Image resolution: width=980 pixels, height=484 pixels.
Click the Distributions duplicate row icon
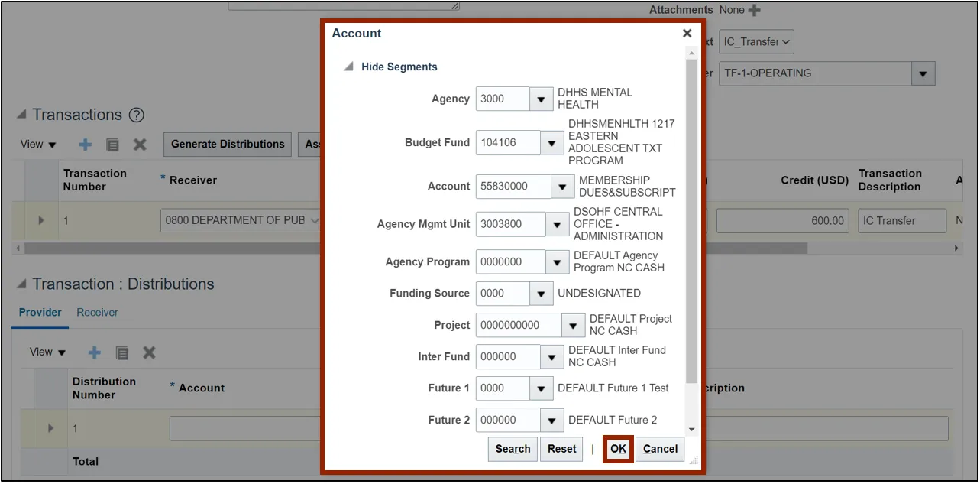122,352
